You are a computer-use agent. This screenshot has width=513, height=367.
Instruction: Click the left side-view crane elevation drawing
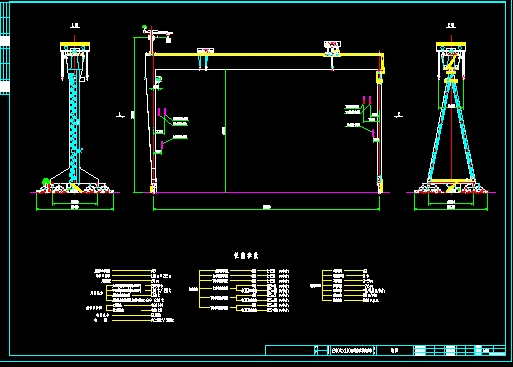tap(75, 117)
